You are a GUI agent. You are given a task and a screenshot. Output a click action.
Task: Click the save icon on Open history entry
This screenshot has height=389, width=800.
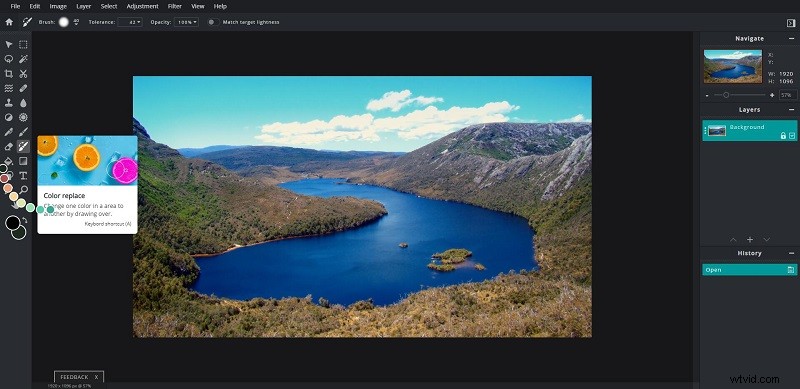791,270
